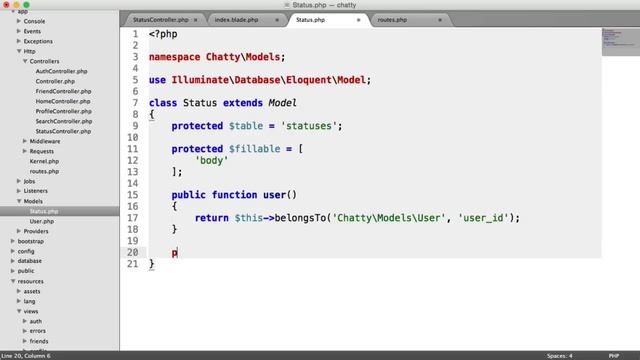Screen dimensions: 640x360
Task: Close the routes.php tab
Action: 440,20
